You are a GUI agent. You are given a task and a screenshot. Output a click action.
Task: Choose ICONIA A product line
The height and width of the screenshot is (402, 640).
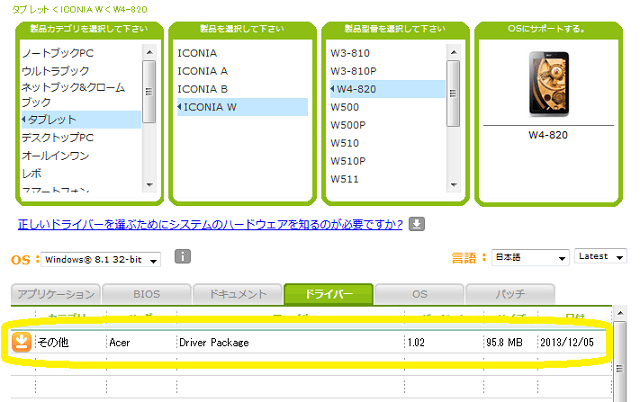click(x=202, y=71)
